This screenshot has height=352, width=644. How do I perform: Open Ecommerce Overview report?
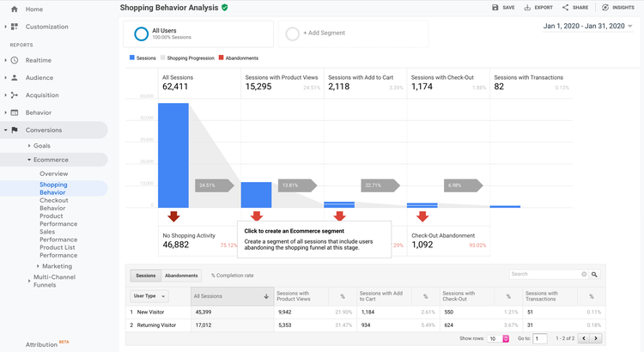click(53, 173)
